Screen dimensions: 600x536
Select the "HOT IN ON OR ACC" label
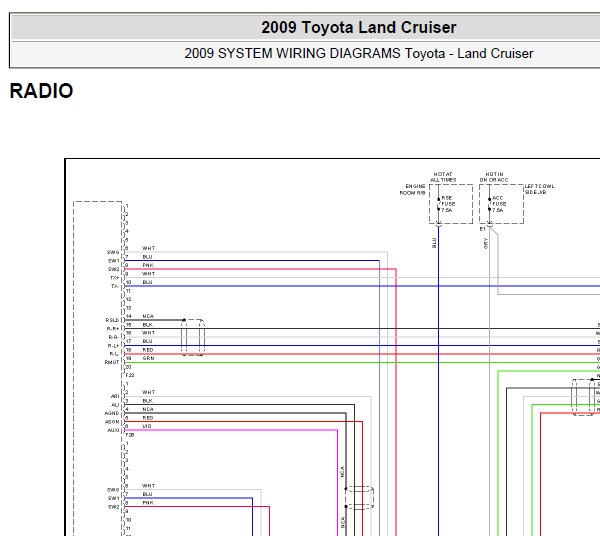(494, 177)
